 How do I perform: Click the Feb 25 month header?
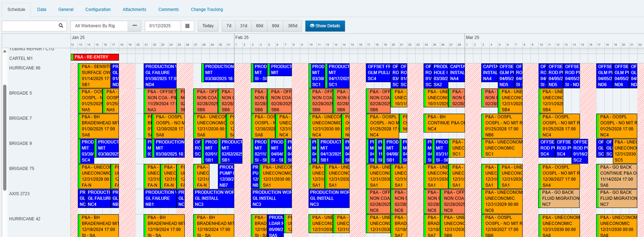pos(242,37)
